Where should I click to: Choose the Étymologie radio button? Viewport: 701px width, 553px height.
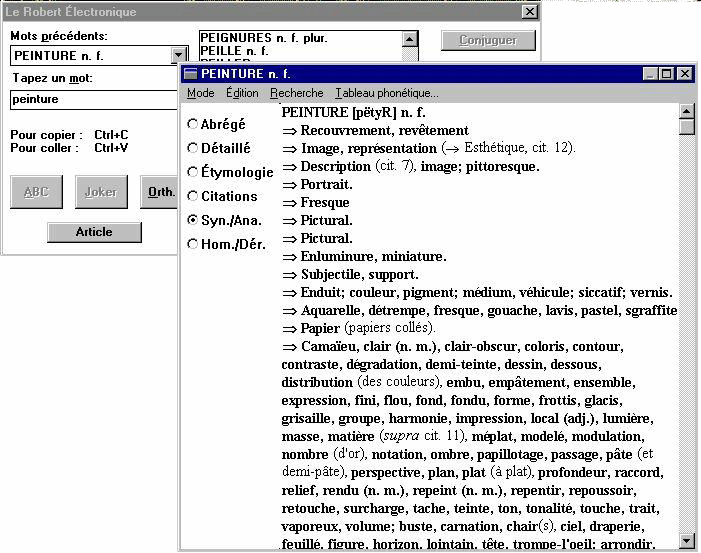tap(192, 172)
